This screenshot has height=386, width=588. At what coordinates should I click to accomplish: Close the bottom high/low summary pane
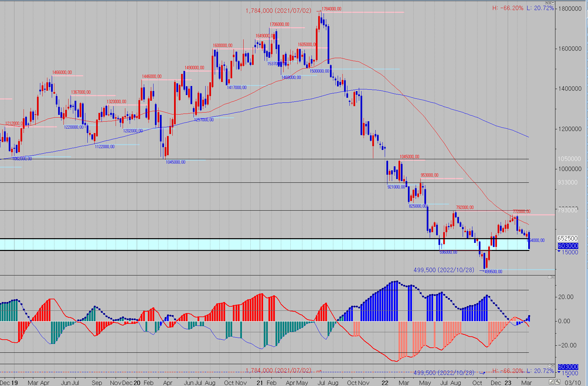[553, 366]
